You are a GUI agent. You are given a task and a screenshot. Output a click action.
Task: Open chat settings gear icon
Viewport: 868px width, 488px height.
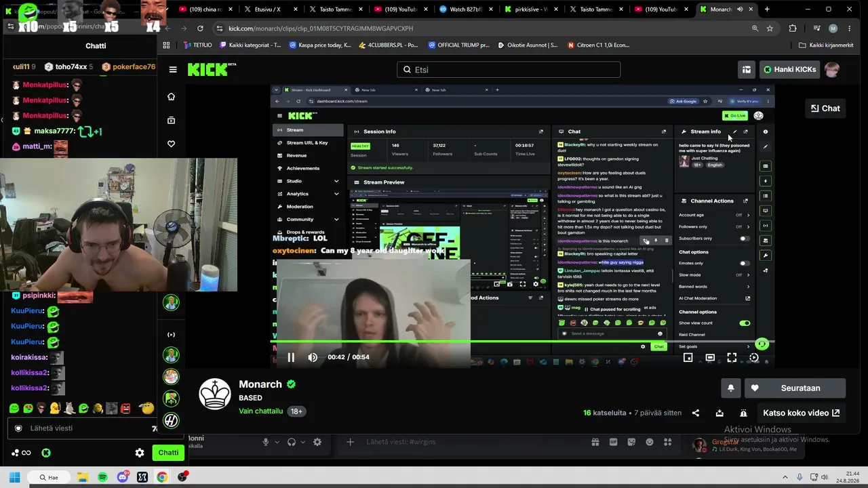tap(140, 453)
